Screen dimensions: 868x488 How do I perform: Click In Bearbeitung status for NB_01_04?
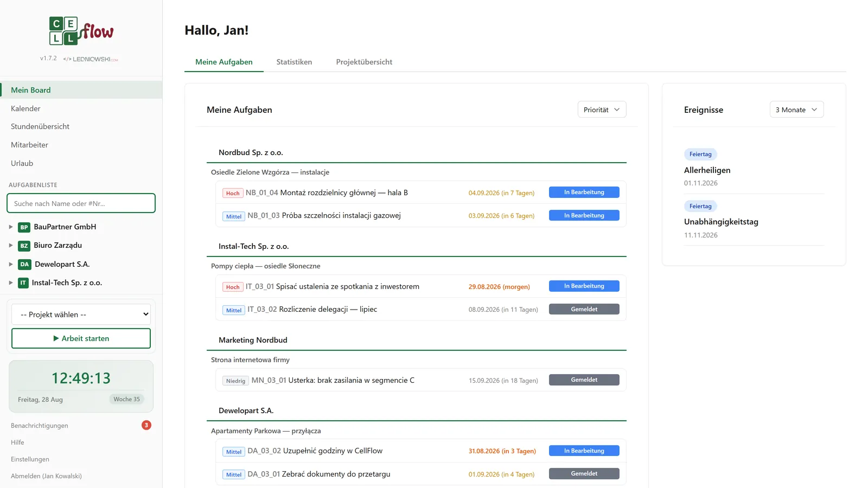[x=584, y=192]
